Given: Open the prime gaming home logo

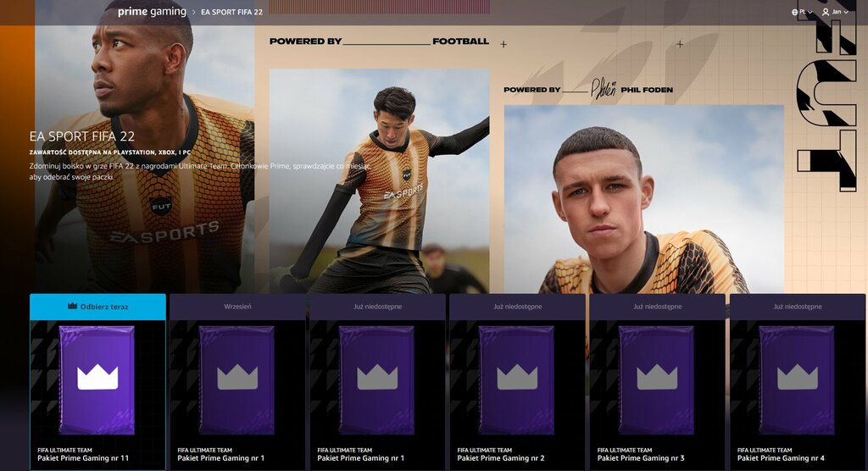Looking at the screenshot, I should point(152,12).
